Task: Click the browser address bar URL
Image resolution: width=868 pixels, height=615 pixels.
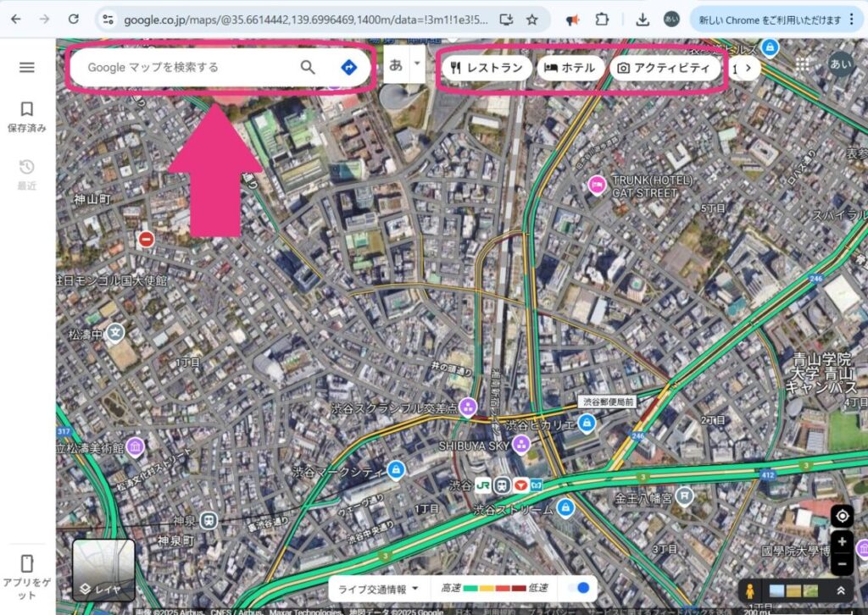Action: [305, 20]
